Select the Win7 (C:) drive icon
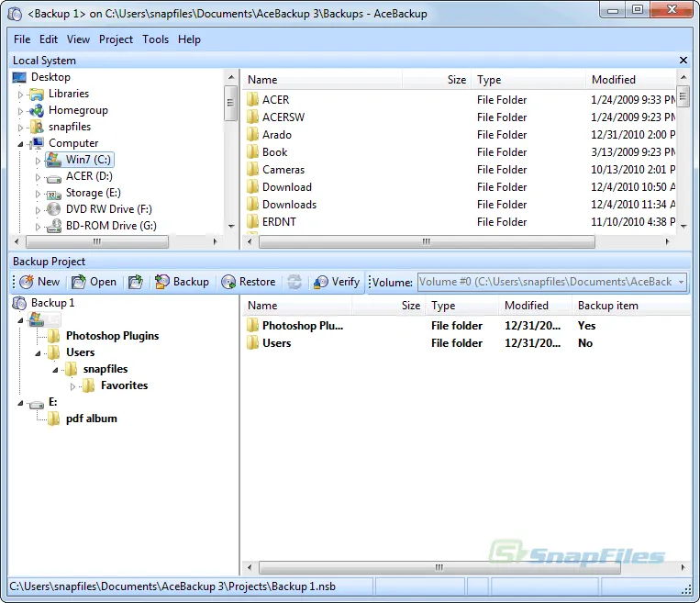Viewport: 700px width, 603px height. pyautogui.click(x=53, y=160)
